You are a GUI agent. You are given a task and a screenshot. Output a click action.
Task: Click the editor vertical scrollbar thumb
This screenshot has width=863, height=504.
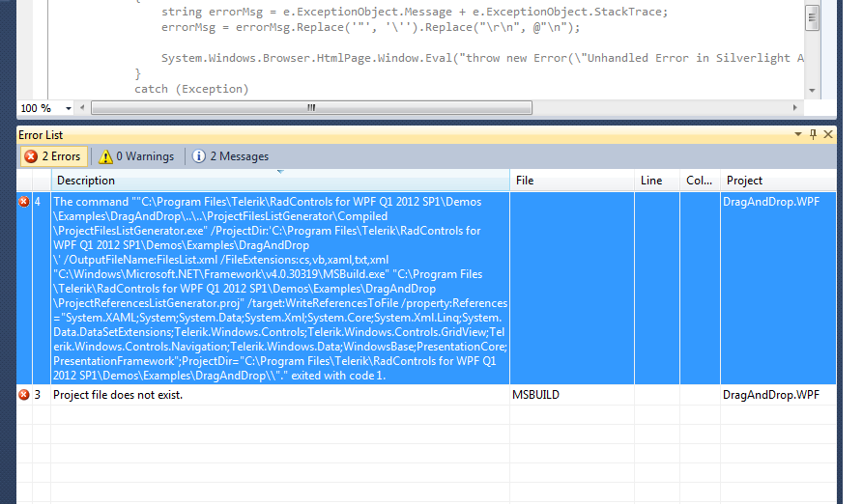click(812, 18)
